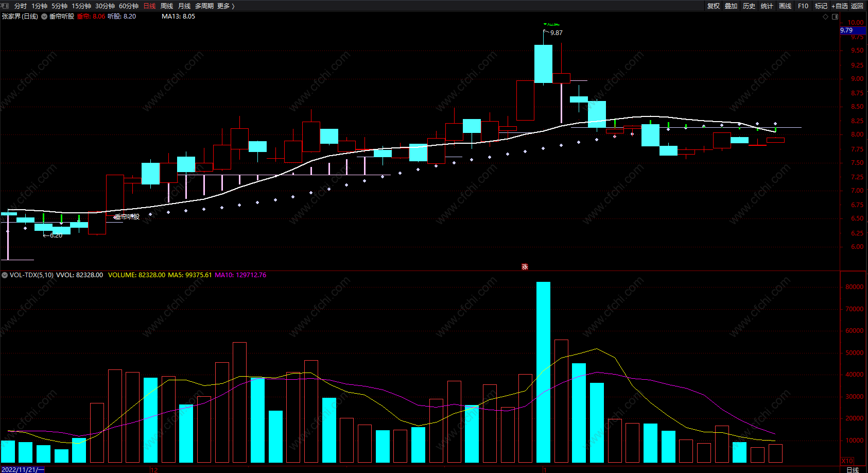Select the 1分钟 period tab
Screen dimensions: 868x473
point(39,6)
